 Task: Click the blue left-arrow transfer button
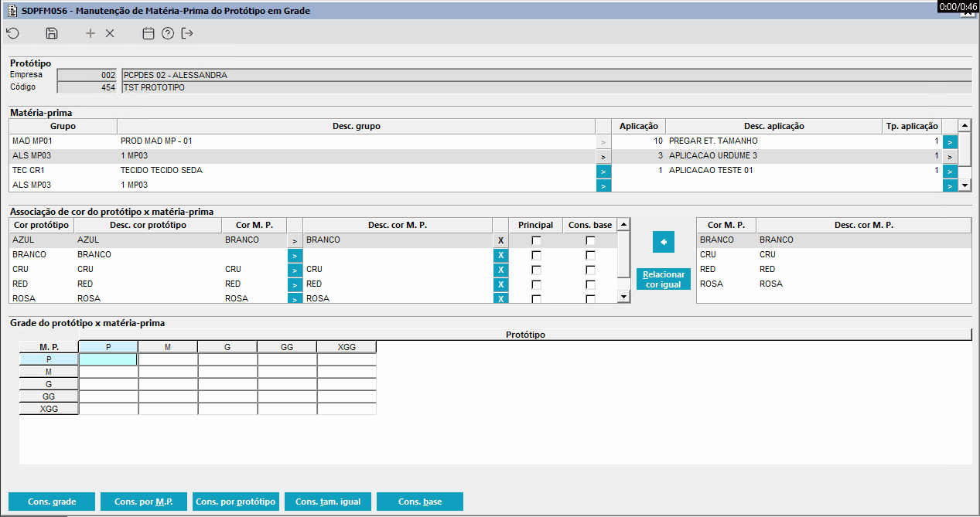coord(664,242)
